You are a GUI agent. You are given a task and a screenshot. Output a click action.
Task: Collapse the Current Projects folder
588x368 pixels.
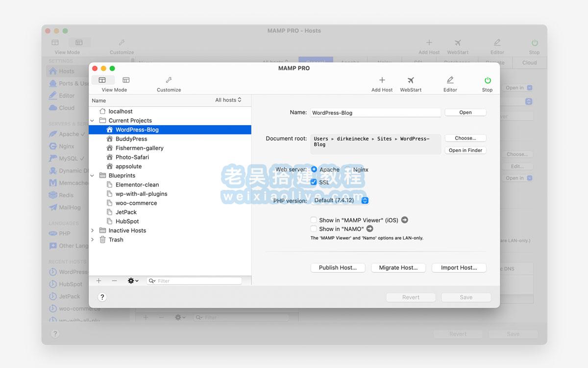[92, 120]
